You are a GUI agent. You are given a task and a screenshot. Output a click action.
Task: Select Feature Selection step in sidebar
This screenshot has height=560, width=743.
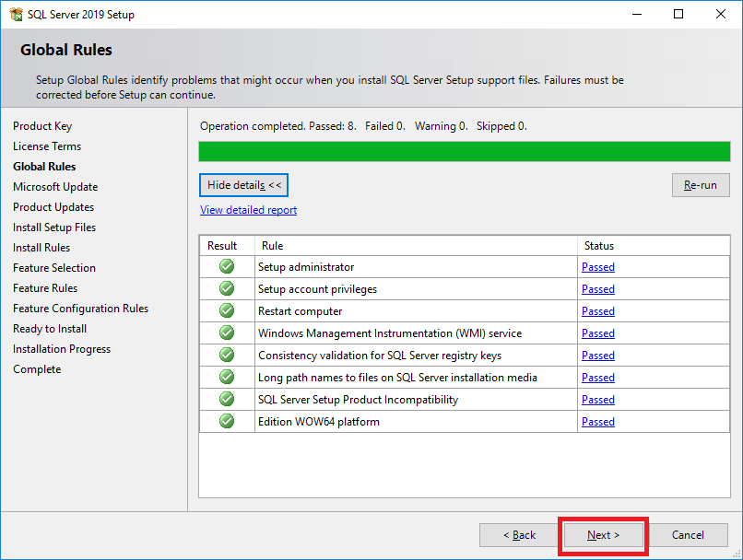click(54, 268)
